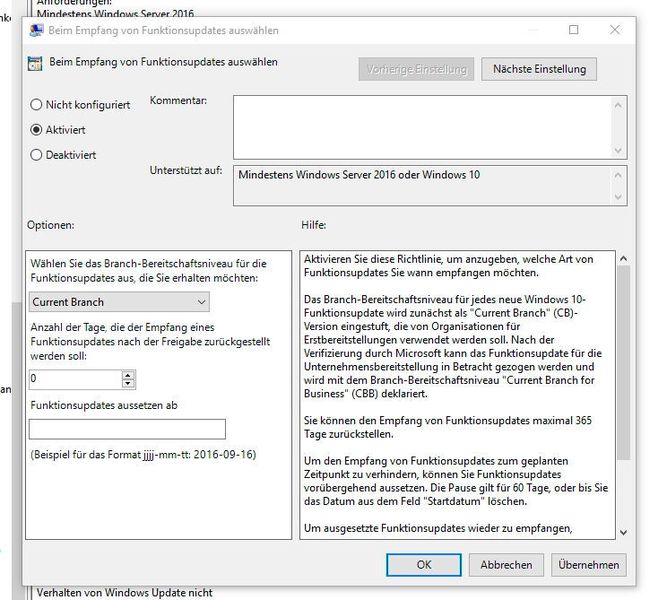
Task: Click the policy setting icon beside heading
Action: [x=35, y=63]
